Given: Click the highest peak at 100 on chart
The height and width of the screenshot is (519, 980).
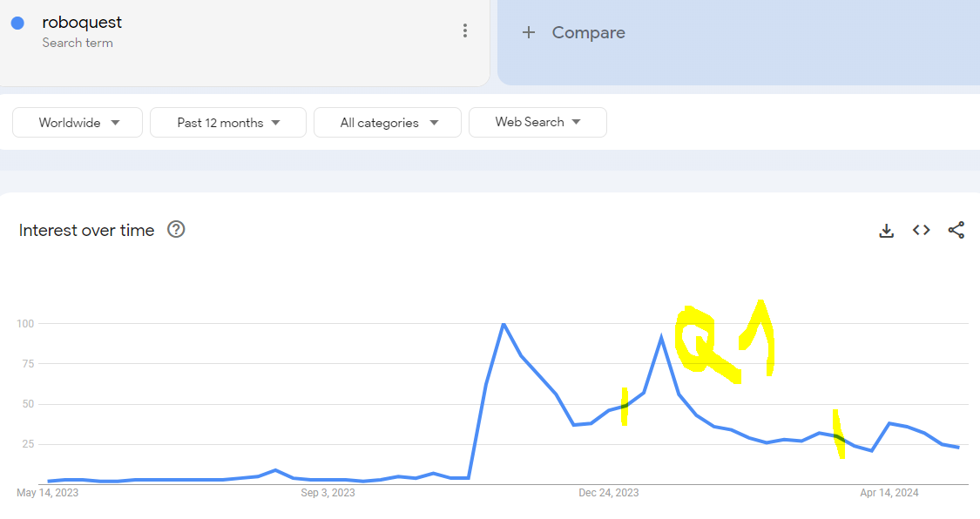Looking at the screenshot, I should coord(504,324).
